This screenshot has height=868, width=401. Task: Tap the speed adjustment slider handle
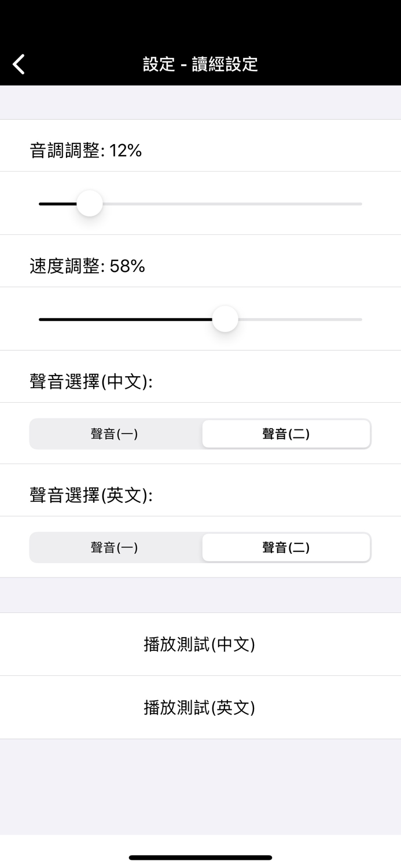pos(226,319)
